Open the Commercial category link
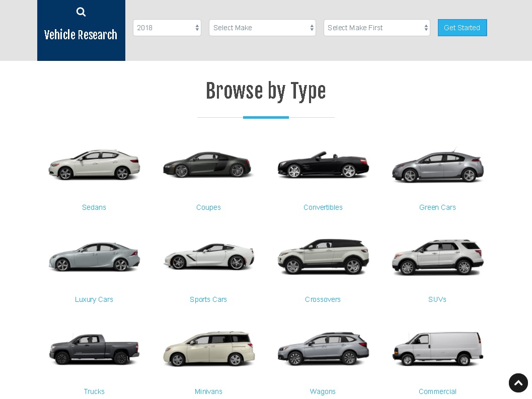 coord(437,391)
